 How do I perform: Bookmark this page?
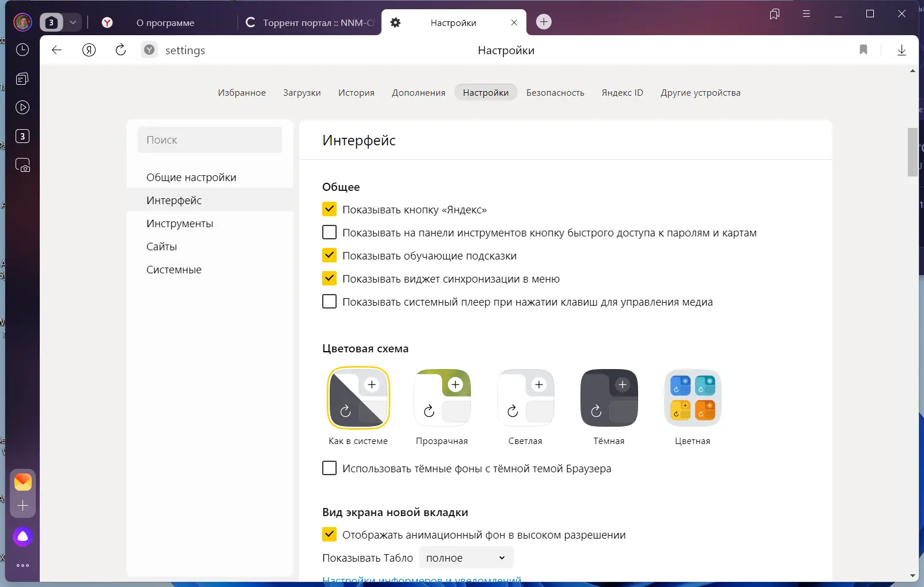coord(863,50)
